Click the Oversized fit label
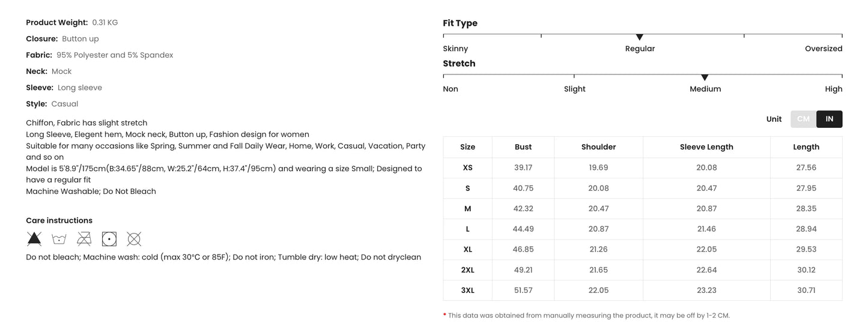 tap(823, 49)
